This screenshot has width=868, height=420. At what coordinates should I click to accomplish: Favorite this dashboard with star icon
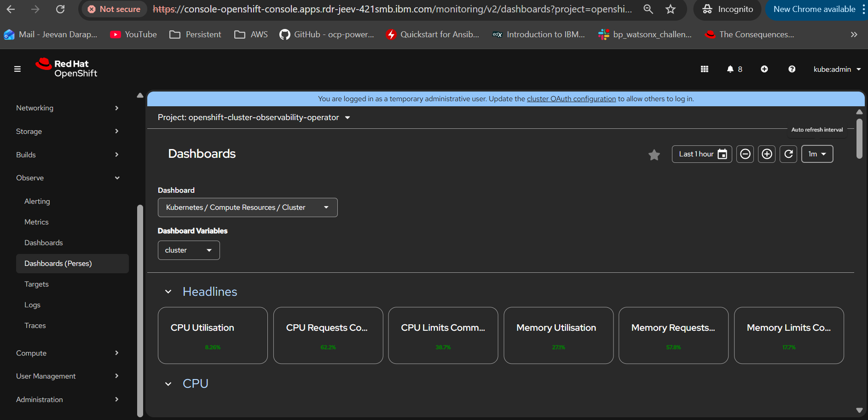(x=654, y=155)
